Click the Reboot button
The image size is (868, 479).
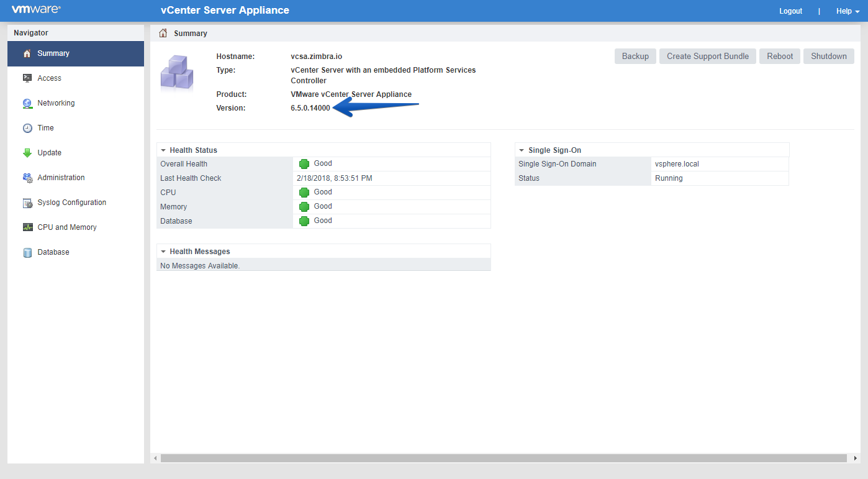(780, 56)
